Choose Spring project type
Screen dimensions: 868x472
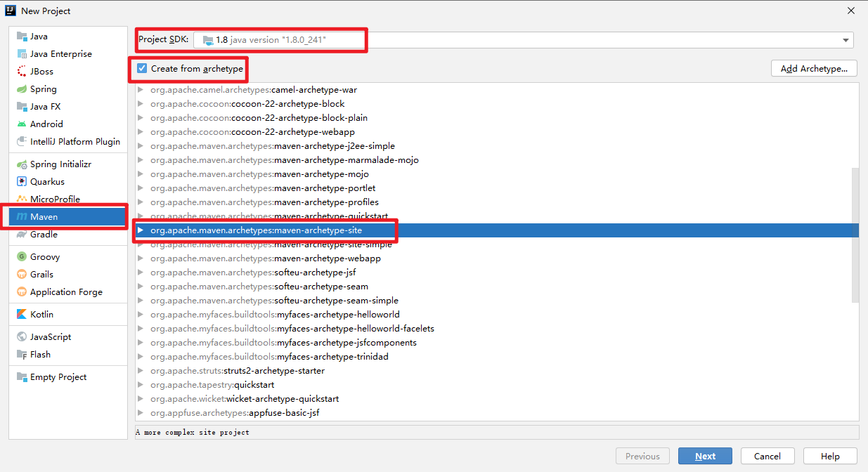click(68, 89)
